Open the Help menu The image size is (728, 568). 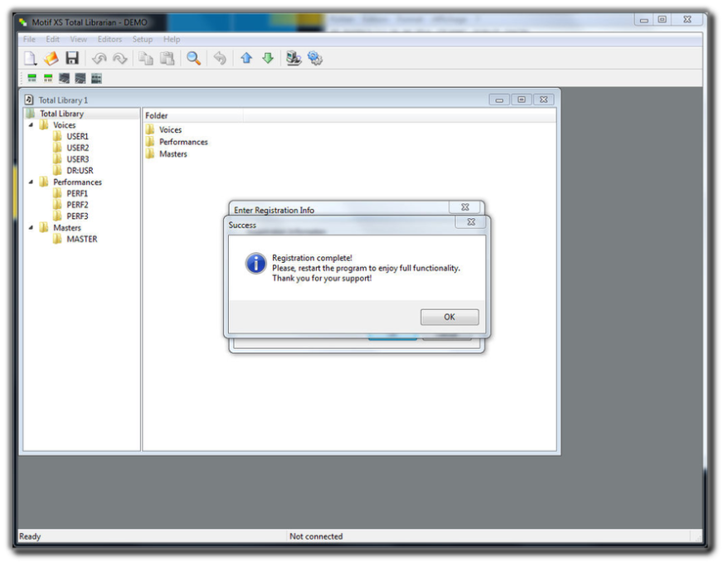(172, 40)
